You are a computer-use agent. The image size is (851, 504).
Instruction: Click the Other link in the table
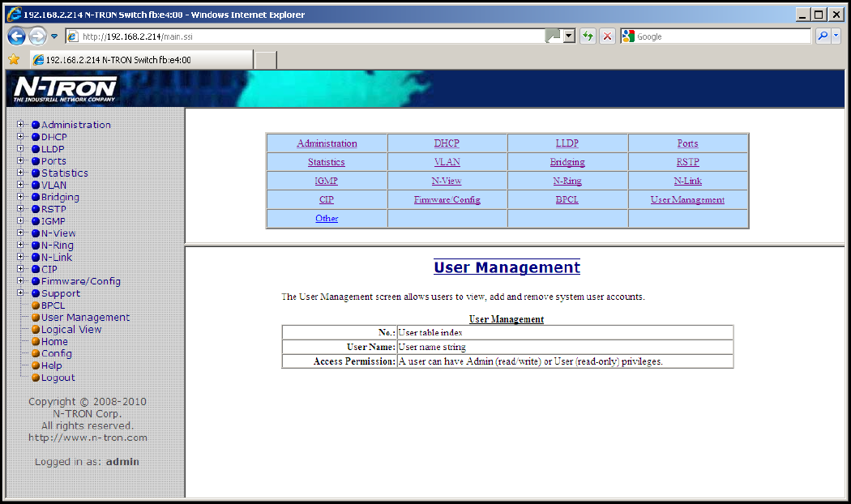(x=327, y=218)
